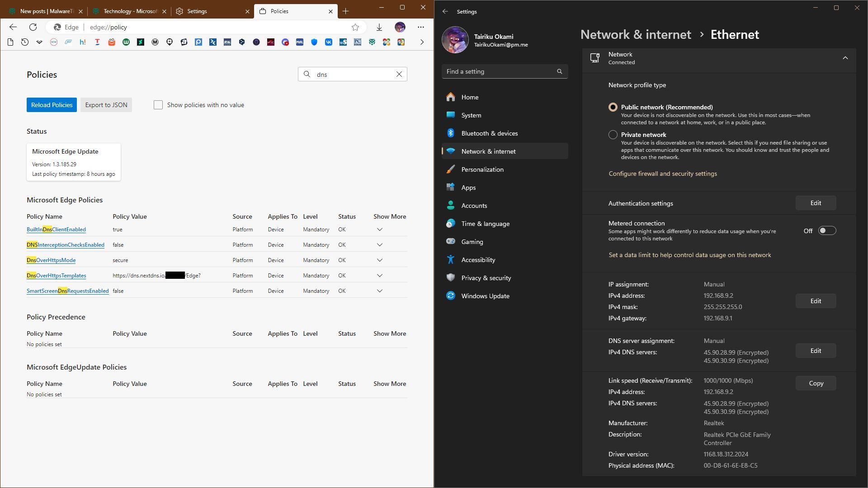Expand the DnsOverHttpsTemplates policy row details

pyautogui.click(x=380, y=276)
